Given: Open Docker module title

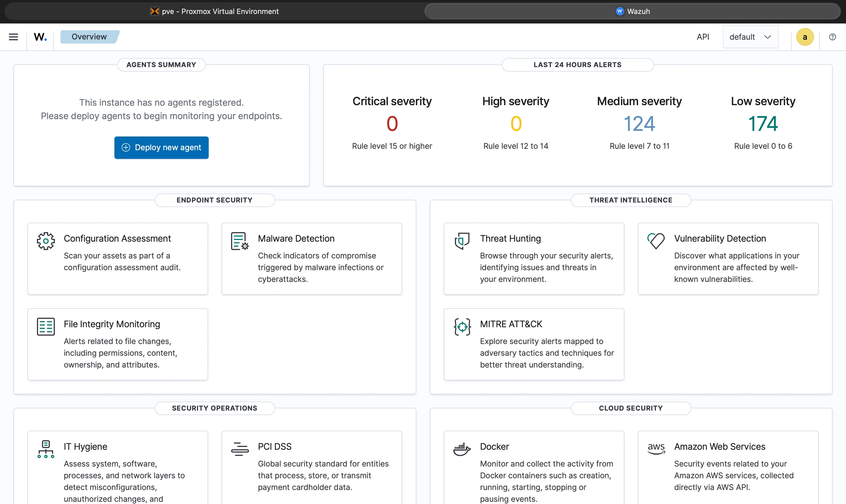Looking at the screenshot, I should click(494, 447).
